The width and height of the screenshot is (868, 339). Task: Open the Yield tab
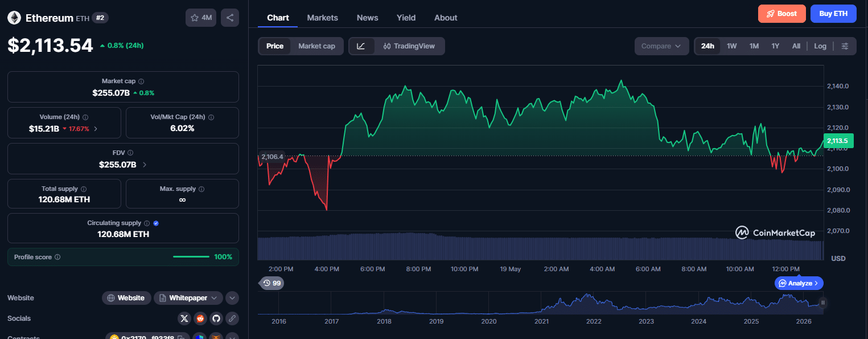click(406, 18)
